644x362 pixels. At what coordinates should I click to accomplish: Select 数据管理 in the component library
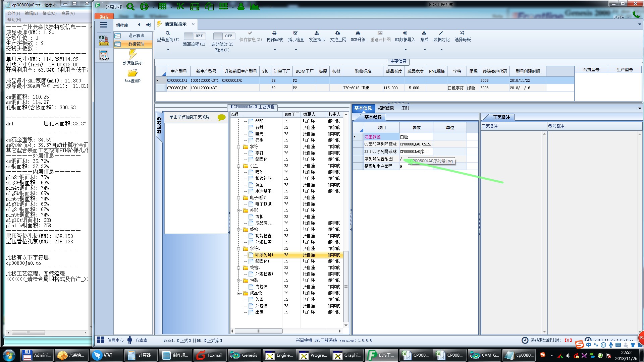point(136,44)
